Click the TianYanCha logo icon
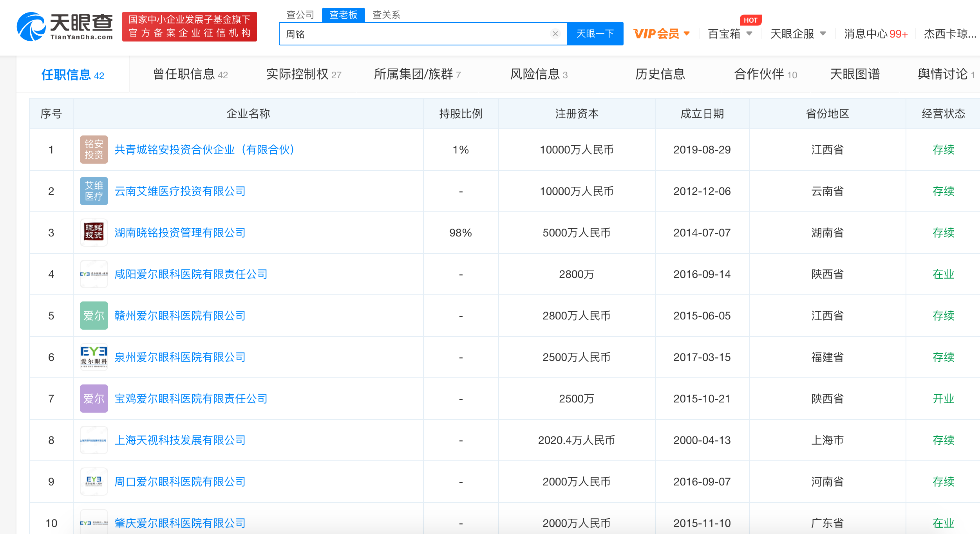Image resolution: width=980 pixels, height=534 pixels. (x=31, y=27)
